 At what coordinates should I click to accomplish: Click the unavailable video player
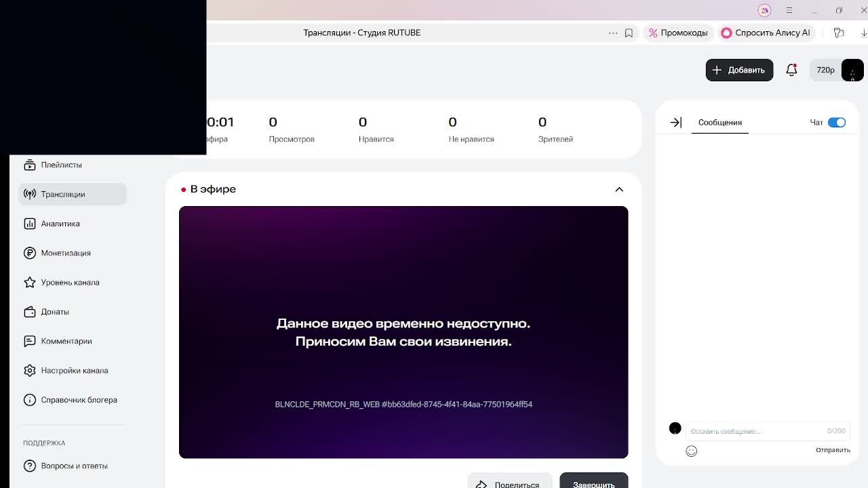point(403,332)
